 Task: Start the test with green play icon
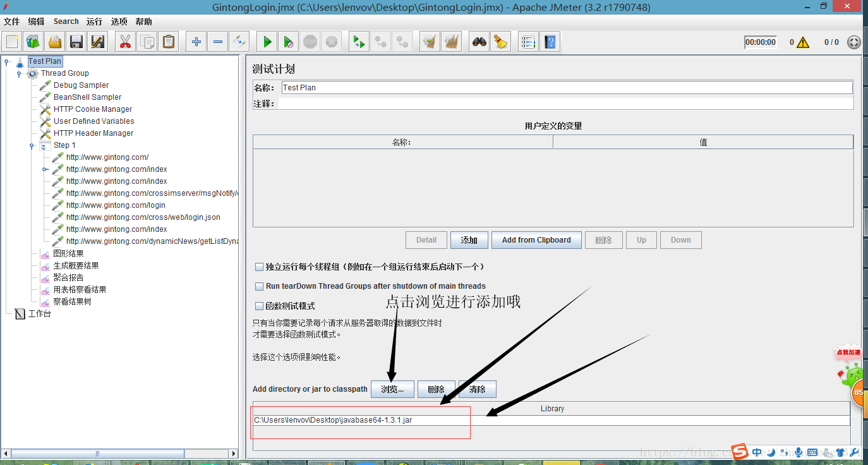[x=267, y=42]
